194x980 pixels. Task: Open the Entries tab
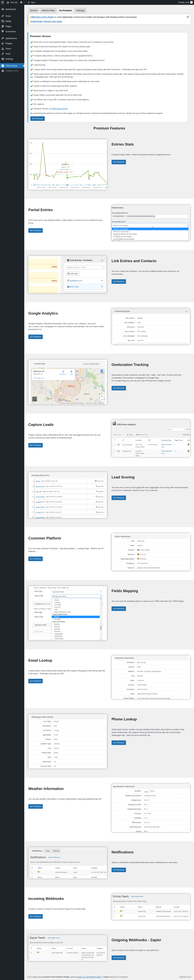tap(34, 10)
